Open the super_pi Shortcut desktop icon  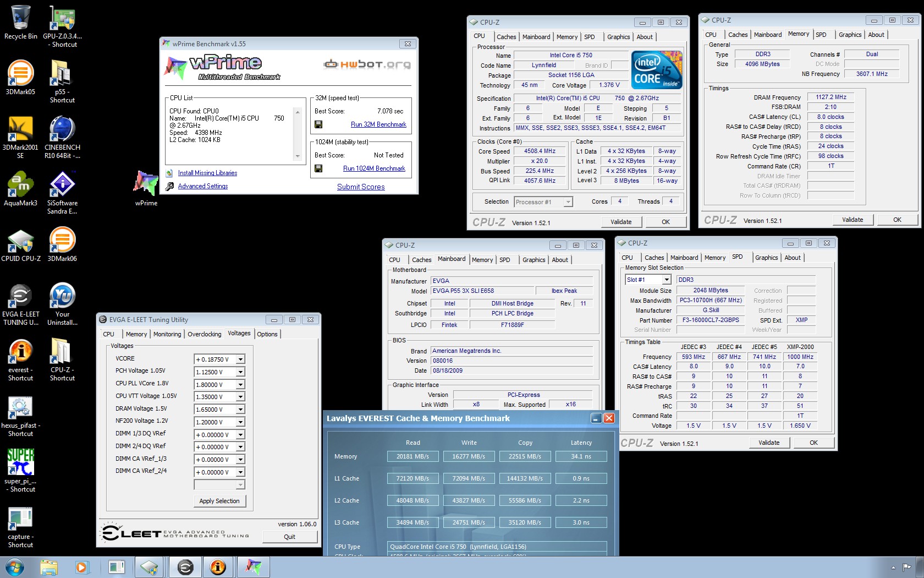click(21, 471)
